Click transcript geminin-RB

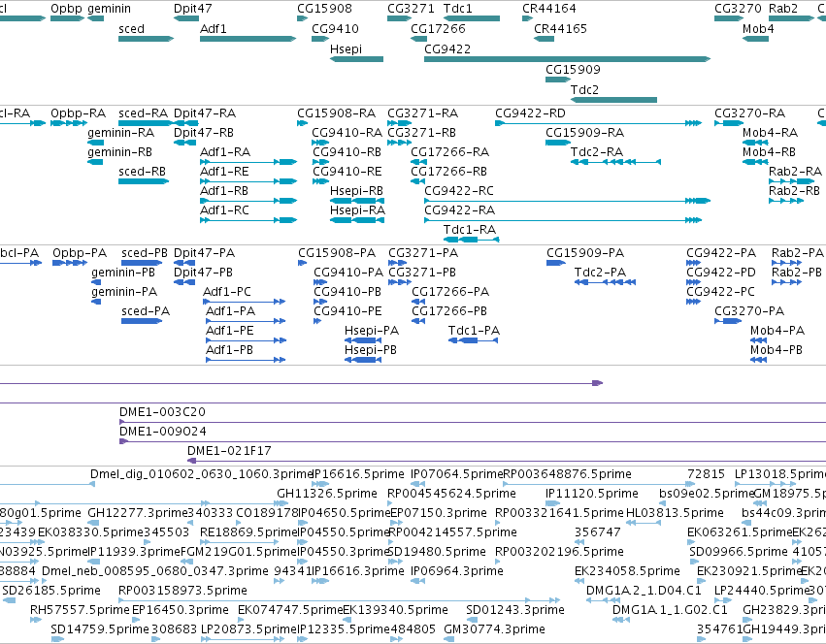pos(95,162)
